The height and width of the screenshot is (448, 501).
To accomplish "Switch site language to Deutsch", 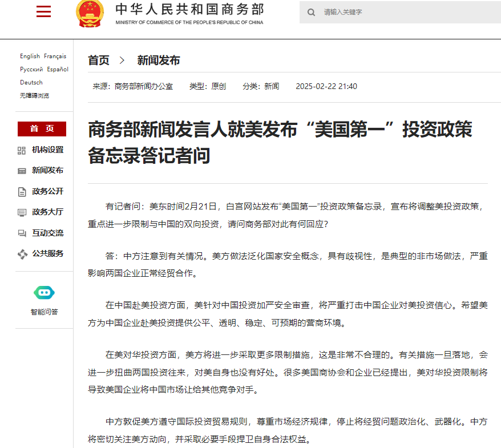I will coord(31,82).
